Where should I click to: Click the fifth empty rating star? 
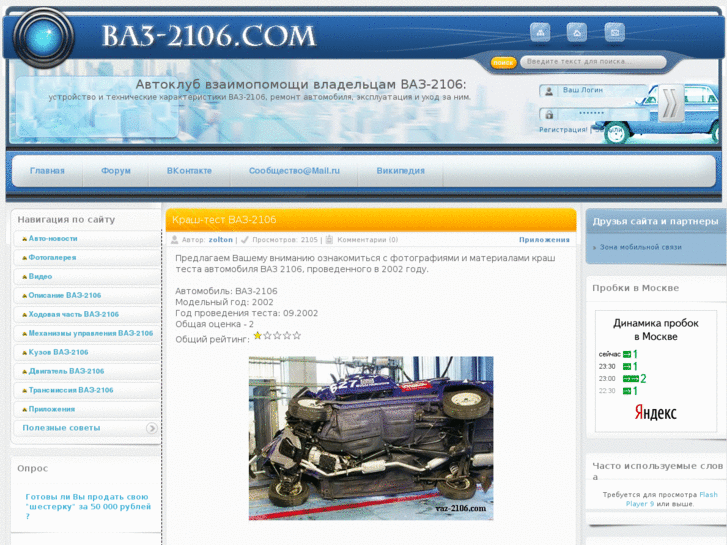(x=297, y=335)
